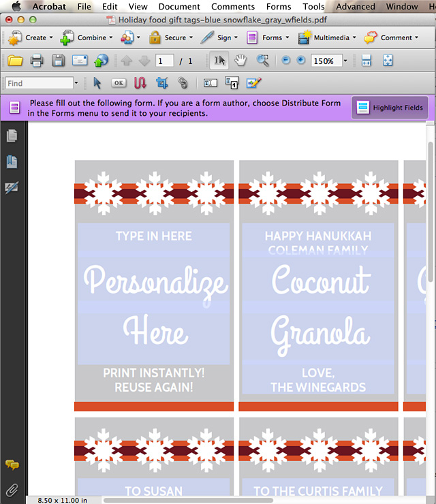Open the Acrobat application menu
Image resolution: width=436 pixels, height=504 pixels.
(49, 6)
